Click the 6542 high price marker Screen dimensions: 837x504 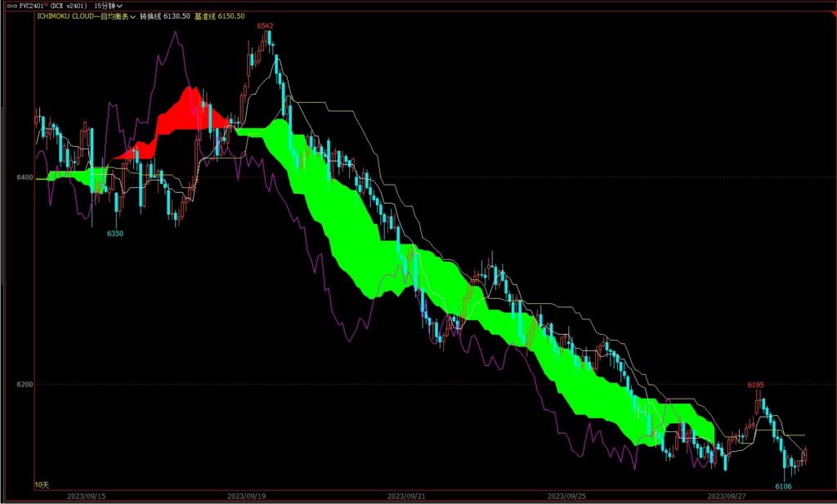[265, 26]
